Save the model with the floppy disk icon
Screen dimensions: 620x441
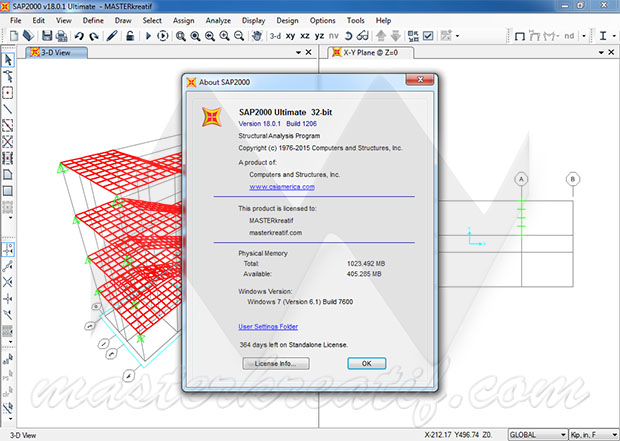coord(47,36)
